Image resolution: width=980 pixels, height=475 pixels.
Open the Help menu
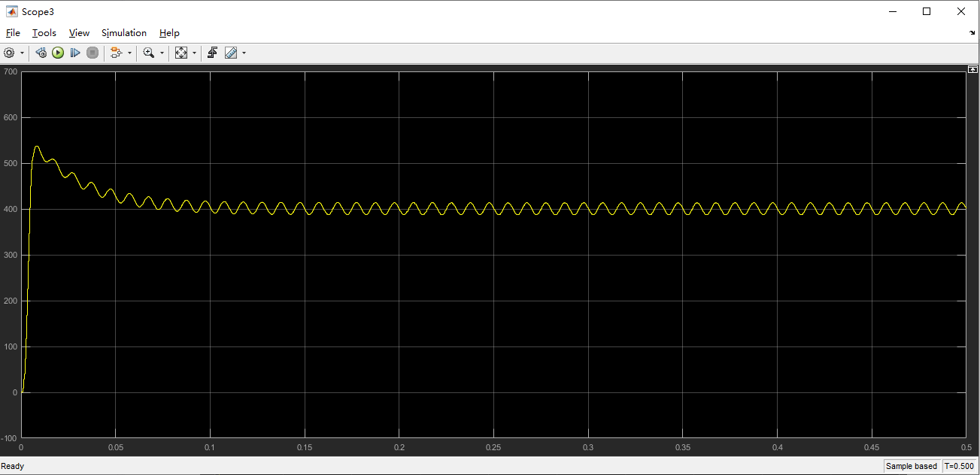click(x=169, y=33)
